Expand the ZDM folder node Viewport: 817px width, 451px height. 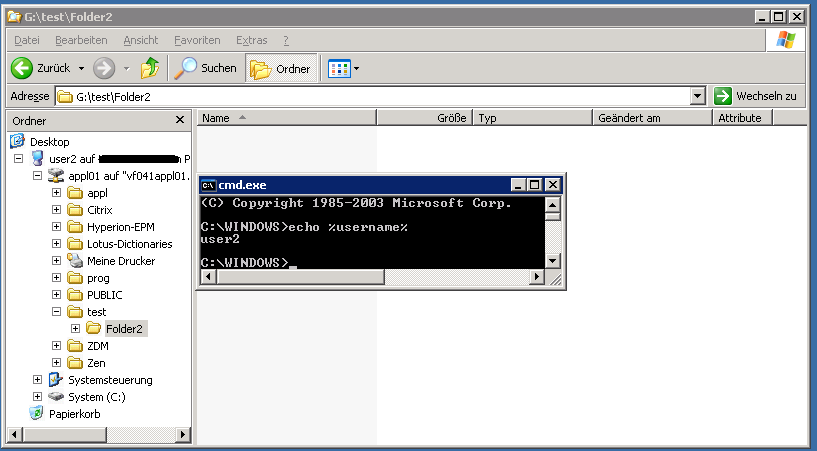click(56, 345)
